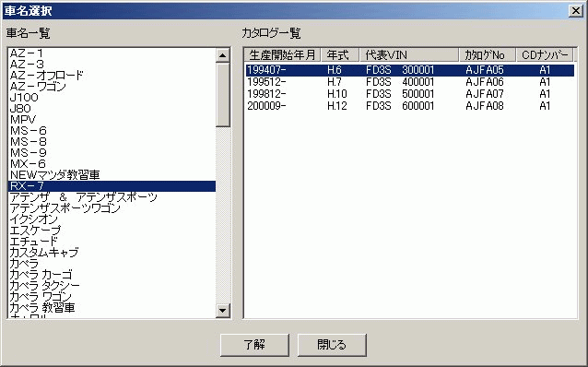Select MS-8 in the car list

[x=112, y=142]
